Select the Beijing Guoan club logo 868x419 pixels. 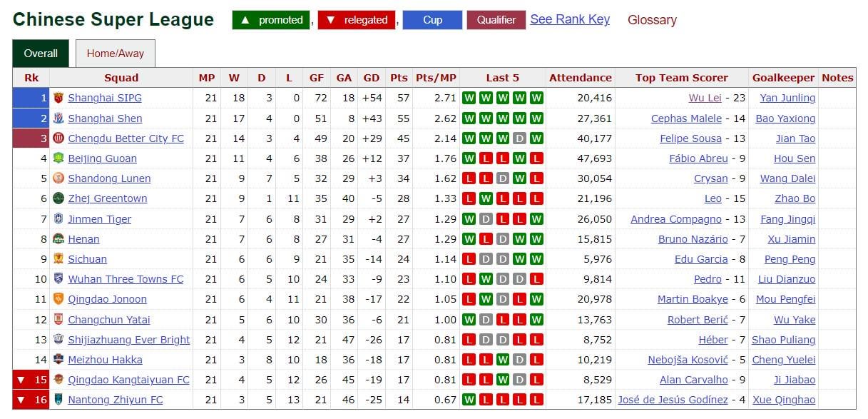[60, 158]
